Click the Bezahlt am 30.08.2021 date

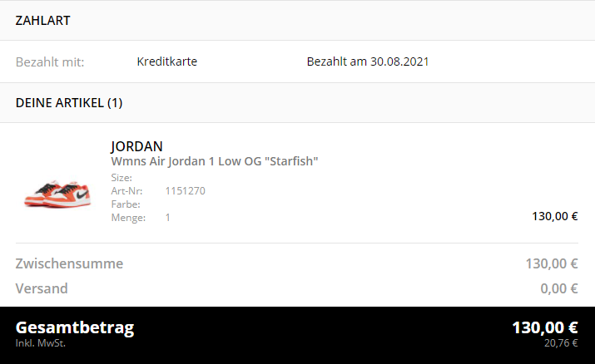pos(368,61)
